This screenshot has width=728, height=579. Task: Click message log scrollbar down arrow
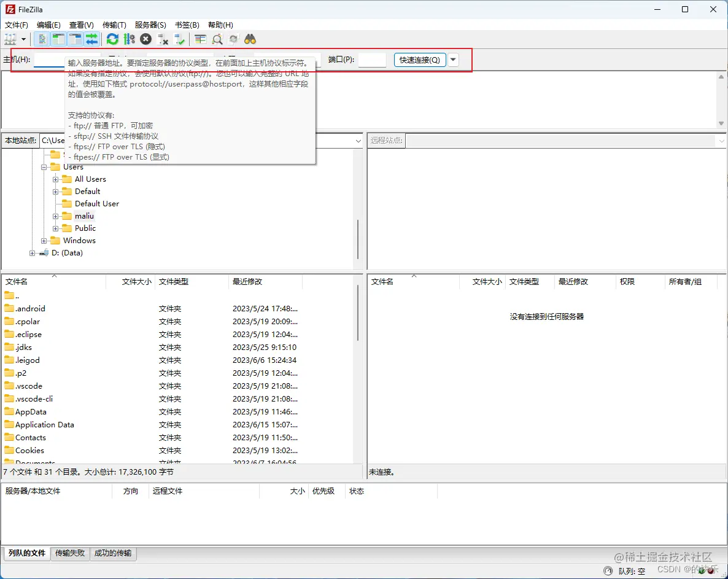coord(721,123)
